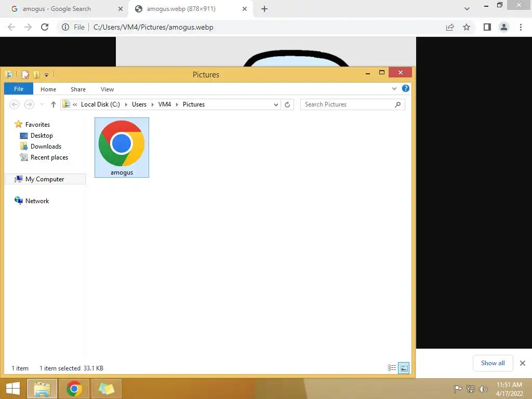Click the Explorer window system icon

coord(9,75)
